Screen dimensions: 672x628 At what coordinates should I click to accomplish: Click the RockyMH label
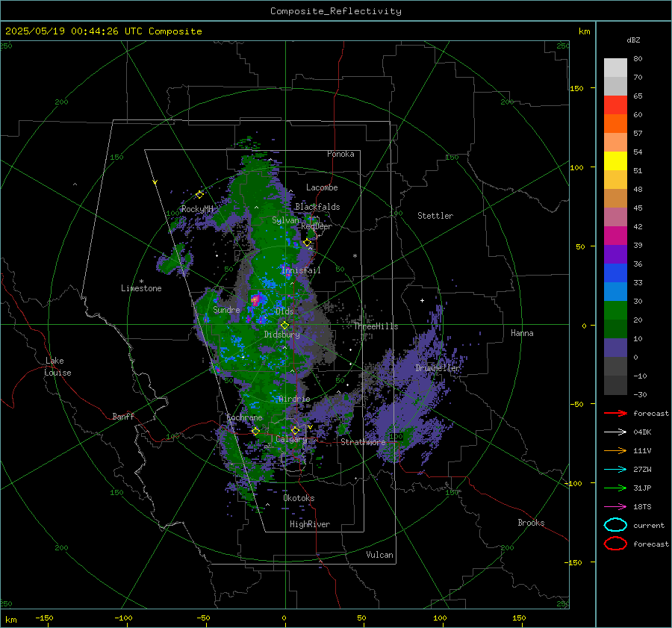197,209
